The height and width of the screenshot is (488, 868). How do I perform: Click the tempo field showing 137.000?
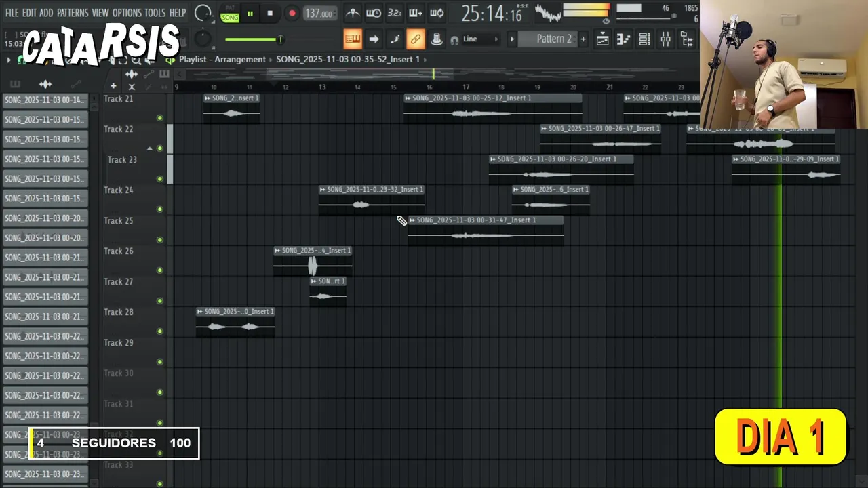[x=319, y=14]
